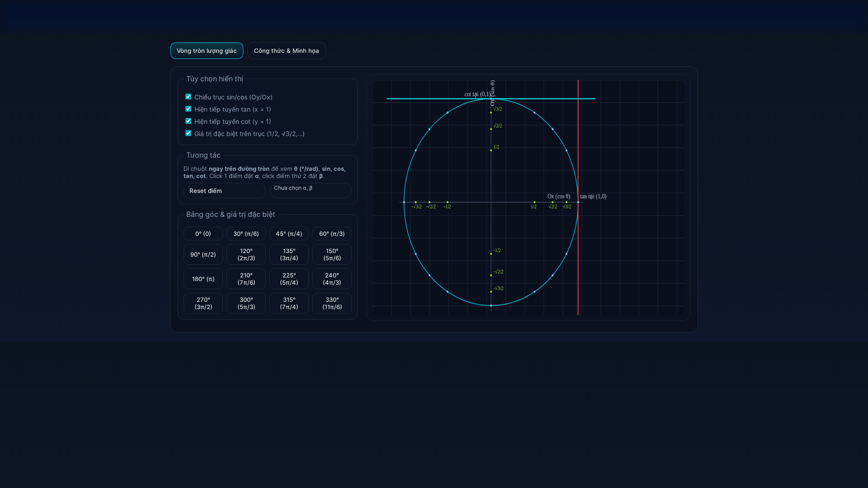
Task: Choose the 45° (π/4) angle
Action: point(289,234)
